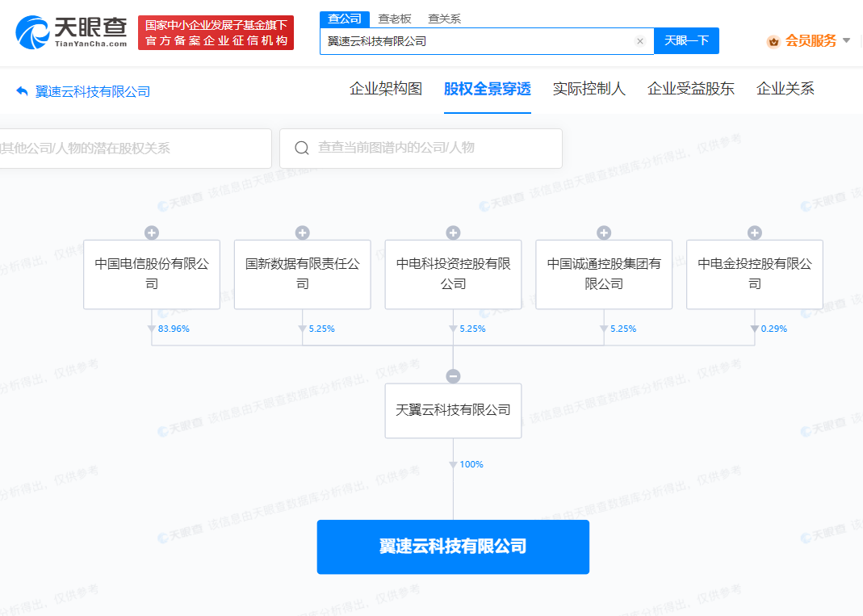
Task: Click the 天眼一下 search button
Action: click(686, 40)
